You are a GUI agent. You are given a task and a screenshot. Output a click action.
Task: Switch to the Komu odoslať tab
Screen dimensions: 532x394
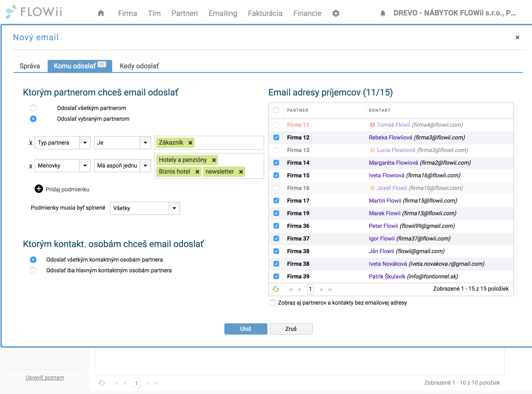pyautogui.click(x=80, y=66)
